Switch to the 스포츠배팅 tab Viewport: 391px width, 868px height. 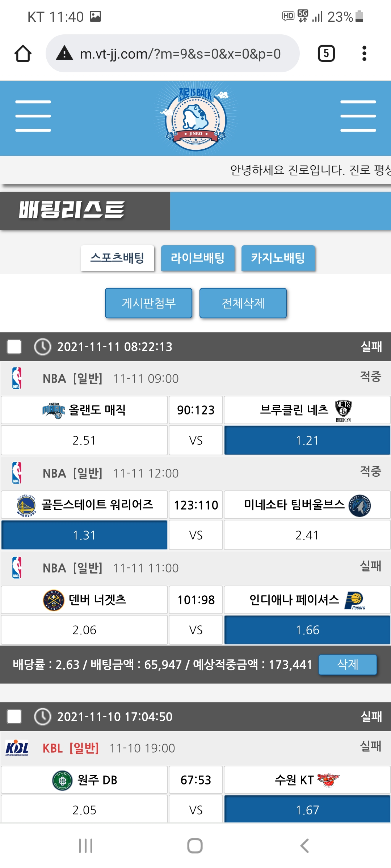[x=117, y=258]
